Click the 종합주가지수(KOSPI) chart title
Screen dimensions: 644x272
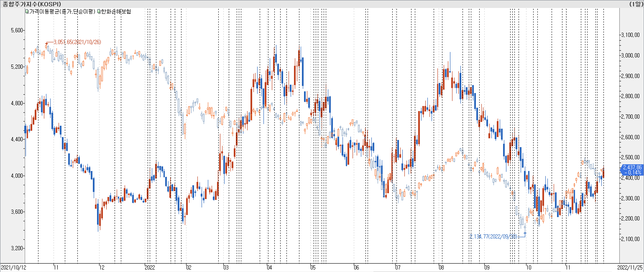click(x=32, y=4)
